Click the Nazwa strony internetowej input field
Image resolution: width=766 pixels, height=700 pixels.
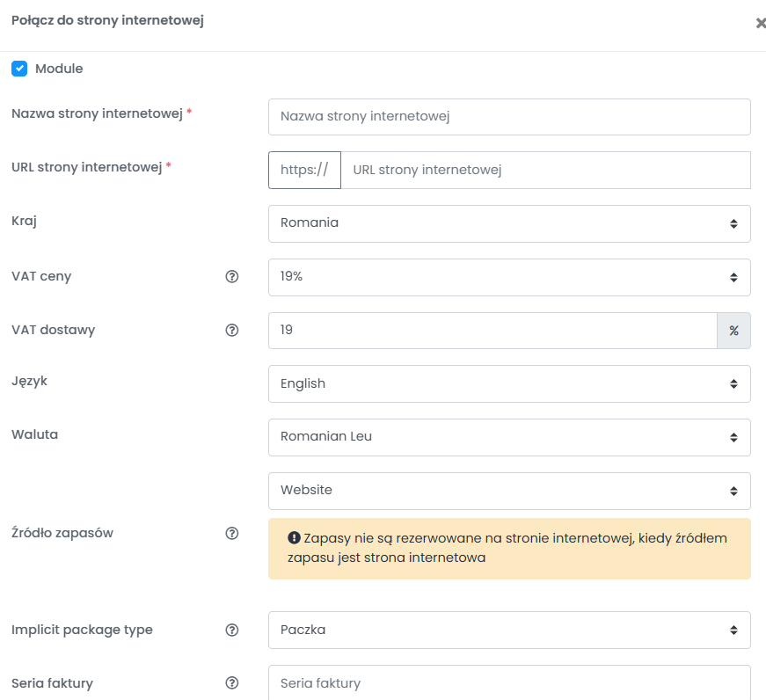point(509,117)
